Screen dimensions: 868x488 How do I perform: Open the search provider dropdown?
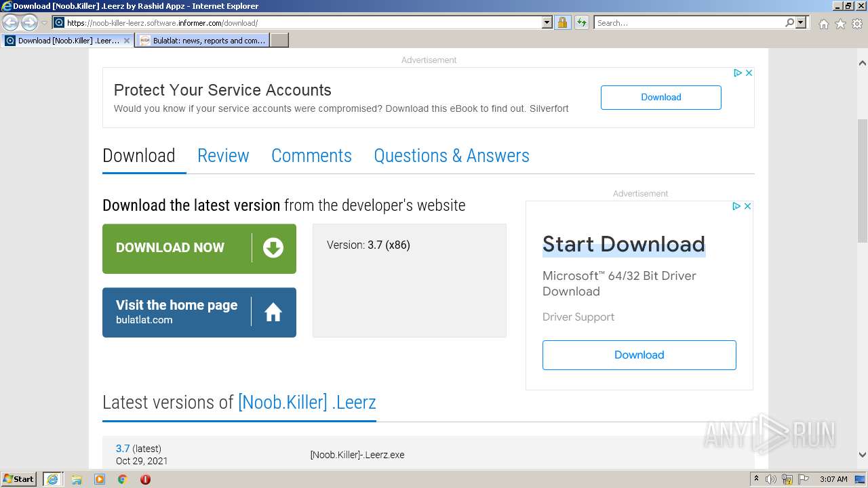(802, 23)
